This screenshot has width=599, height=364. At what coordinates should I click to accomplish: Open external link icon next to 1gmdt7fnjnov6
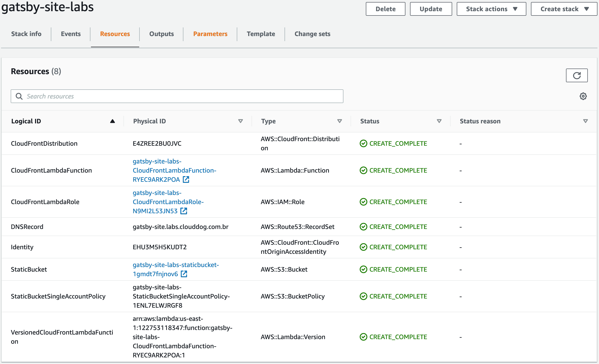pos(184,274)
